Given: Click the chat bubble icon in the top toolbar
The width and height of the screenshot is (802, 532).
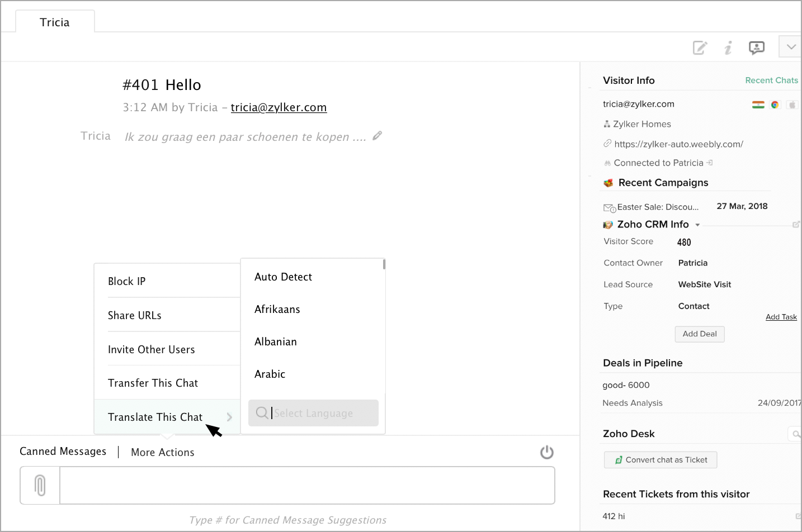Looking at the screenshot, I should coord(757,48).
